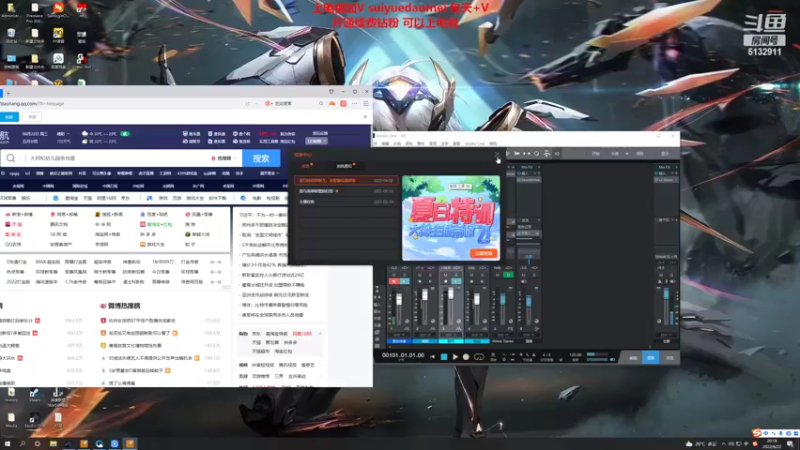Click the circular loop icon in top toolbar
The width and height of the screenshot is (800, 450).
536,154
